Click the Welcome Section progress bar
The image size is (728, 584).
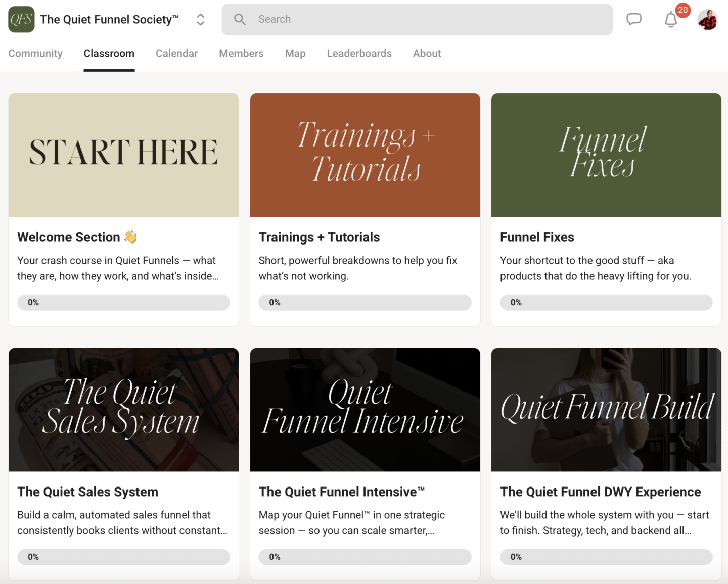coord(123,302)
